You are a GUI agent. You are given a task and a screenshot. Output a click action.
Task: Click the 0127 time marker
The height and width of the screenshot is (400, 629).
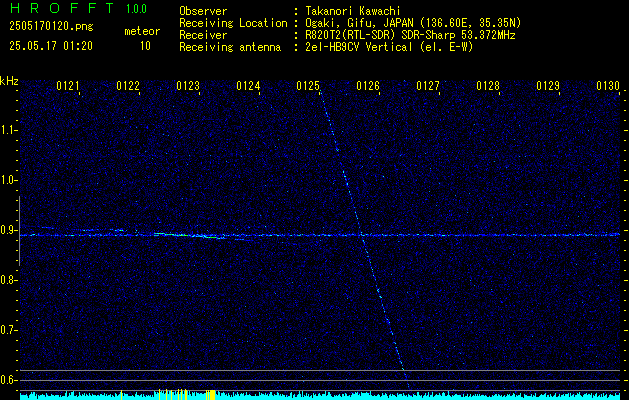tap(428, 86)
